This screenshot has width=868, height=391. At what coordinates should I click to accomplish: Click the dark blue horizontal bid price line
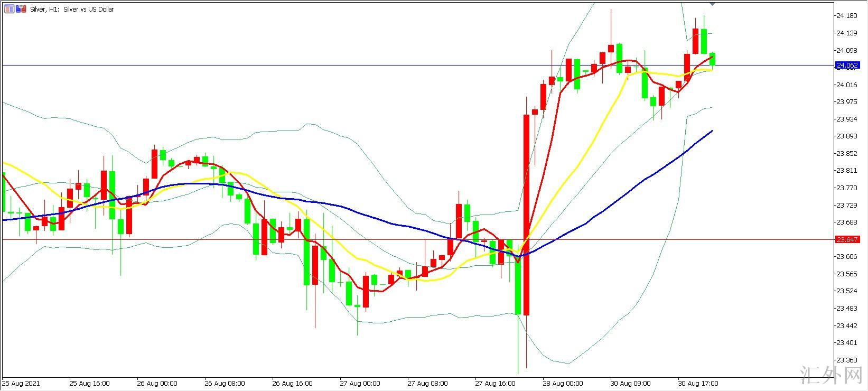(264, 66)
